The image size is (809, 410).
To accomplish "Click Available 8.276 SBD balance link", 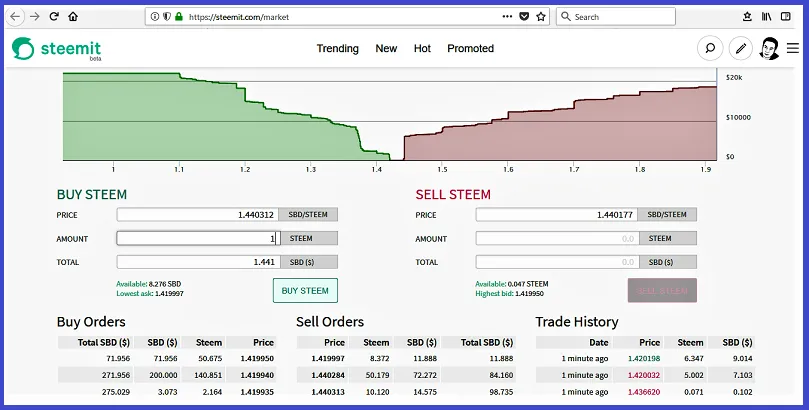I will 149,284.
